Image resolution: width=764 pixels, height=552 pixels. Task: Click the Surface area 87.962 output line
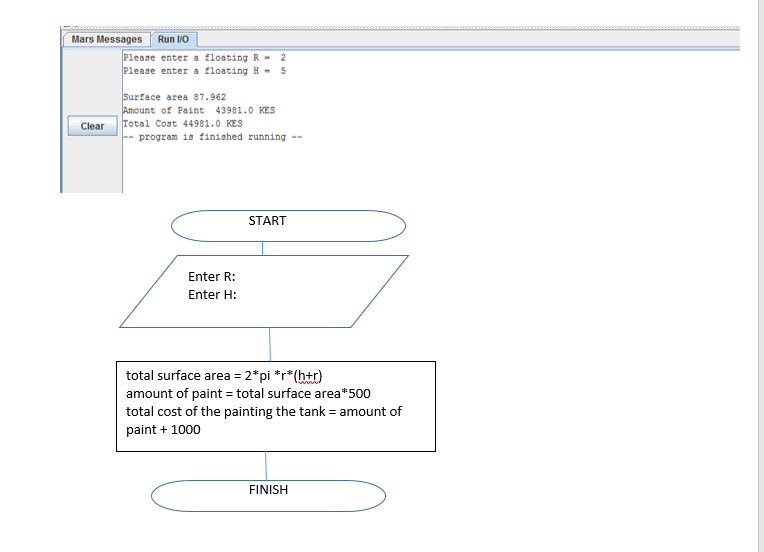(173, 97)
